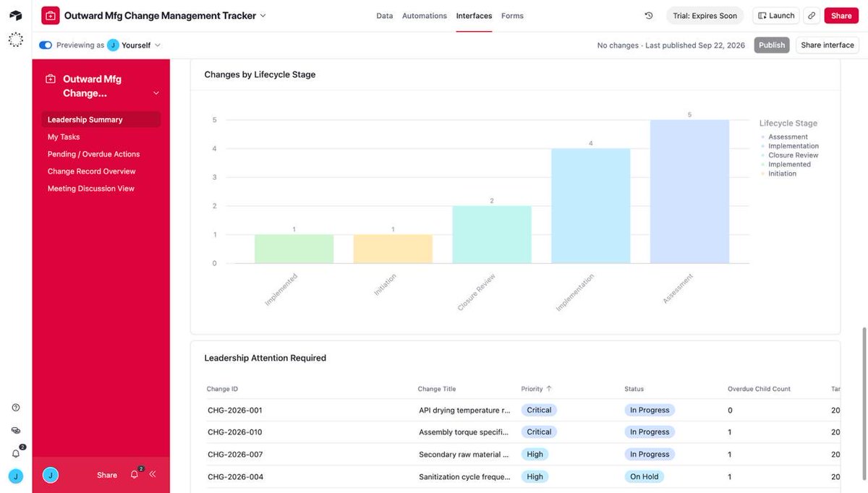868x493 pixels.
Task: Open the Previewing as Yourself dropdown
Action: [134, 45]
